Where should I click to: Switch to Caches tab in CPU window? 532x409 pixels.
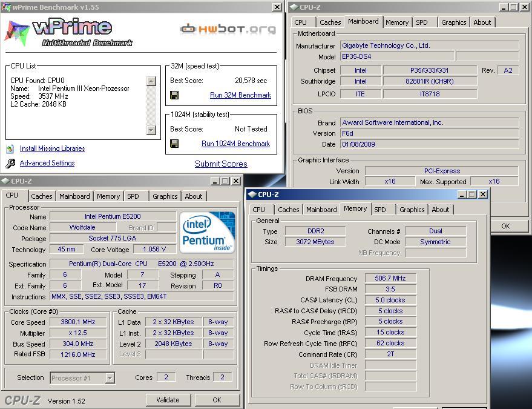[x=41, y=196]
